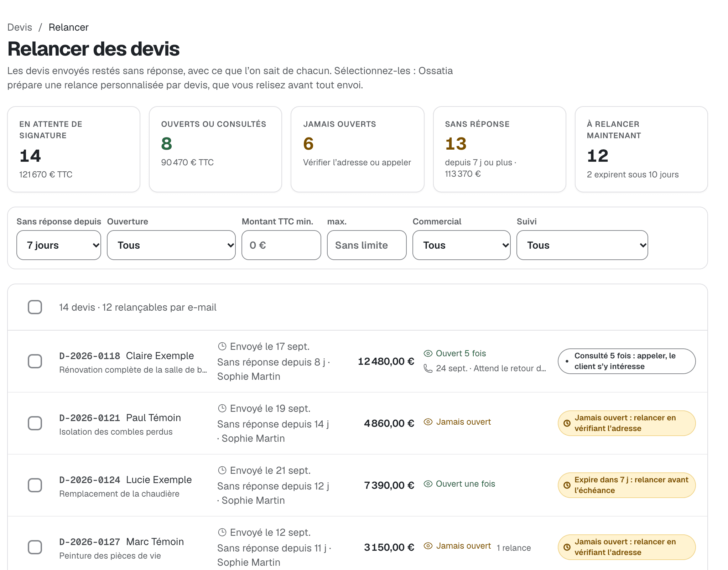Click the amount '12 480,00 €'

tap(386, 361)
